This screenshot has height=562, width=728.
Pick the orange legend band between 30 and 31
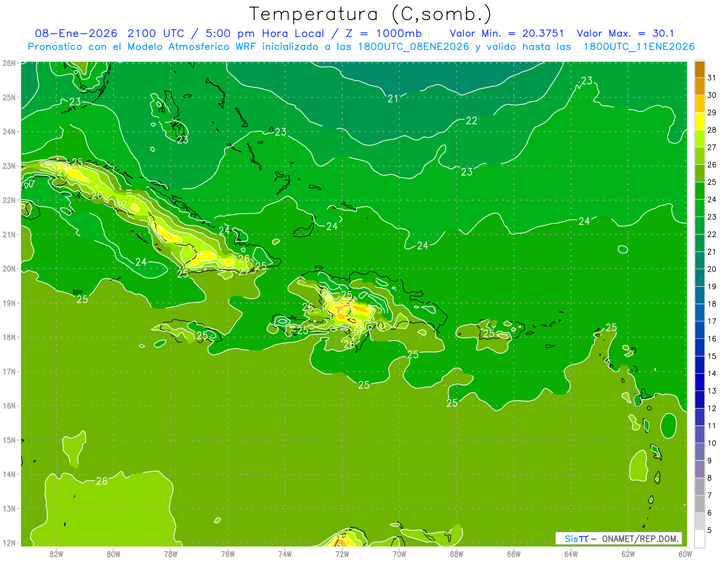(699, 87)
